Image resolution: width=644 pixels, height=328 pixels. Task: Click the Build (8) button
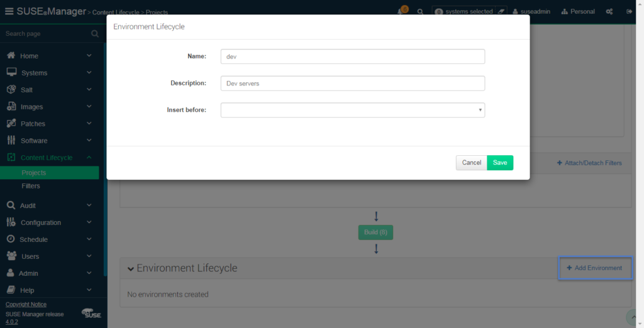375,232
